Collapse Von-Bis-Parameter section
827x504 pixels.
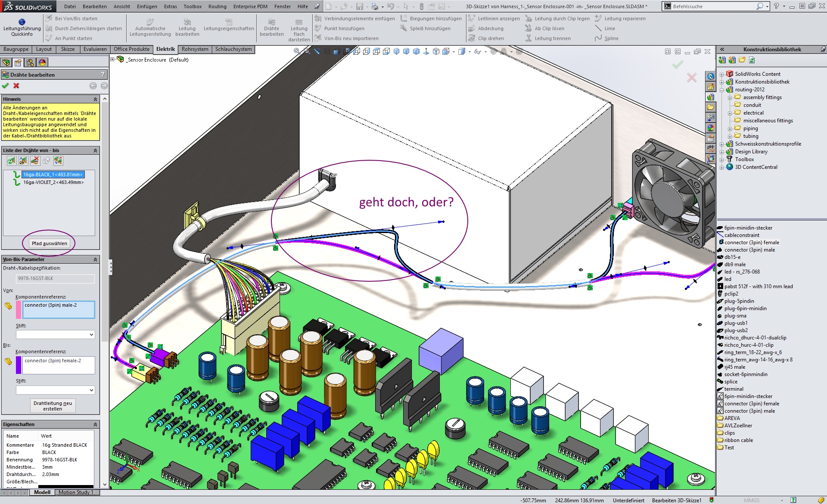95,259
